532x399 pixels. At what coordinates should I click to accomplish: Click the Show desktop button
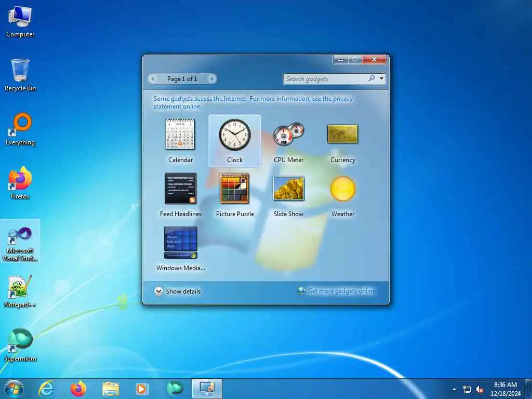pos(528,389)
